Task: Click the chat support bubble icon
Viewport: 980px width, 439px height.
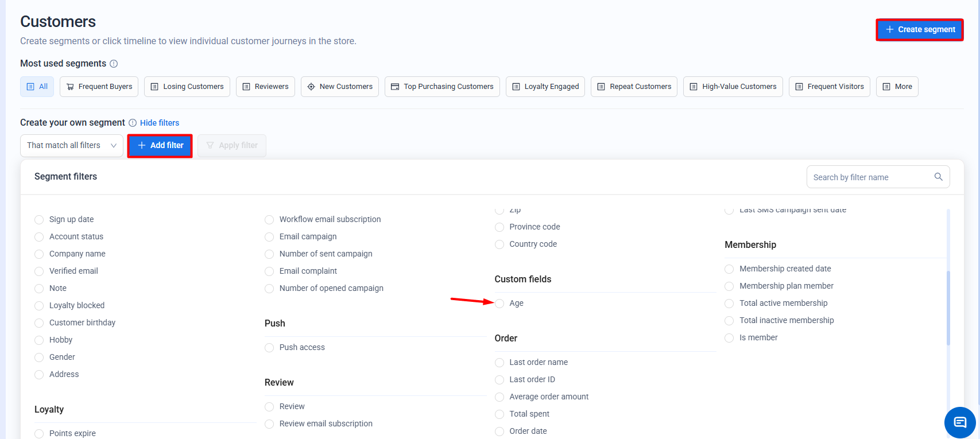Action: click(959, 422)
